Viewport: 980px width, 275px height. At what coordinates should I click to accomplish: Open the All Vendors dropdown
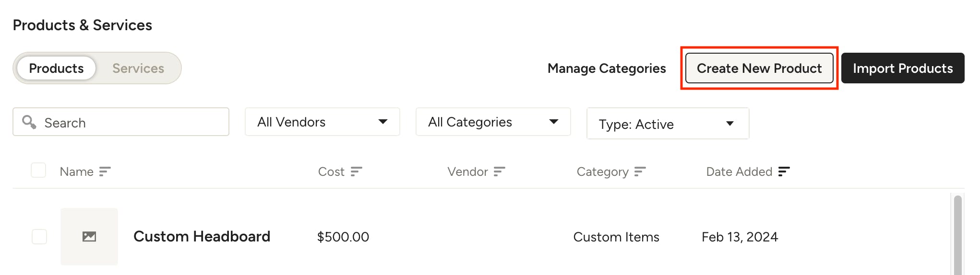pos(323,122)
